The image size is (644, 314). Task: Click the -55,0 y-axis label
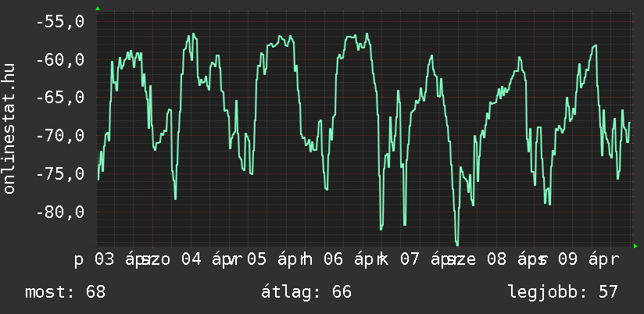coord(59,22)
